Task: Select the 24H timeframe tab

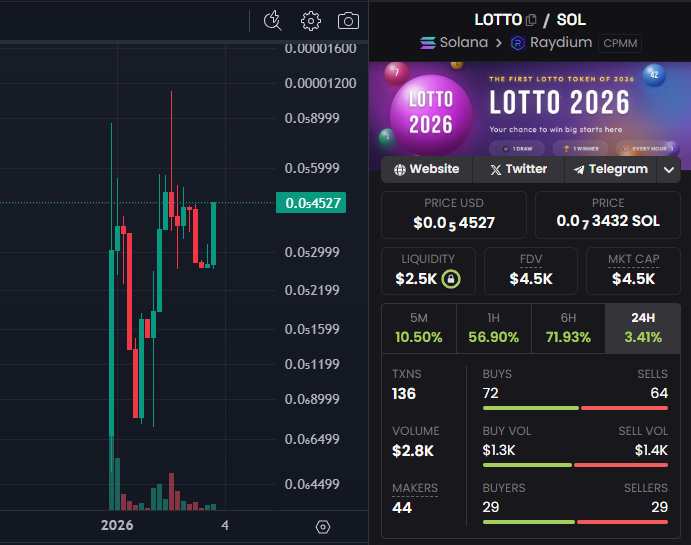Action: (643, 328)
